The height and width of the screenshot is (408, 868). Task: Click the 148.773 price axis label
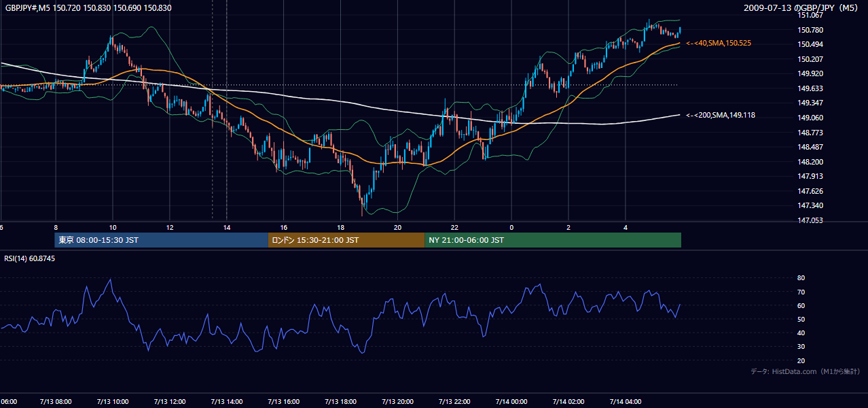click(x=810, y=133)
